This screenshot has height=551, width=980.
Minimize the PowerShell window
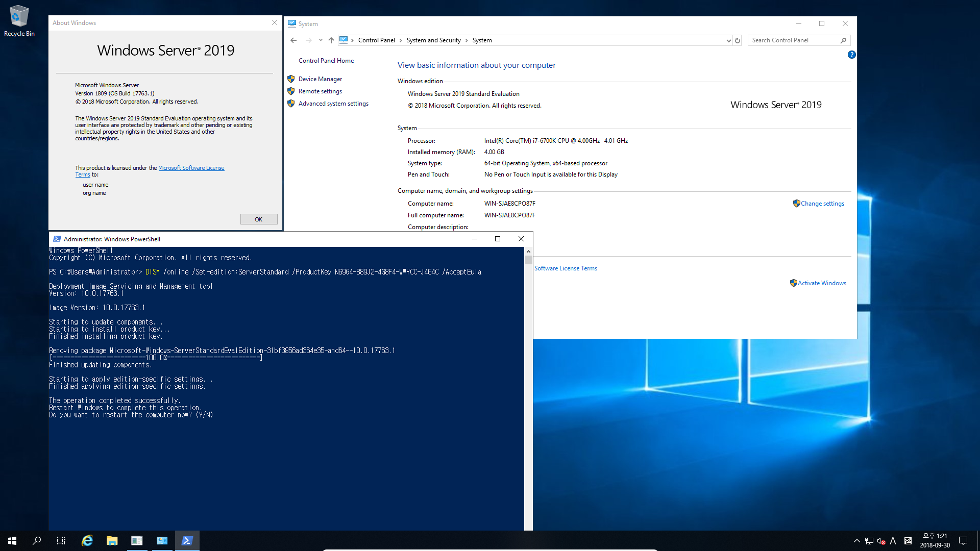click(475, 239)
